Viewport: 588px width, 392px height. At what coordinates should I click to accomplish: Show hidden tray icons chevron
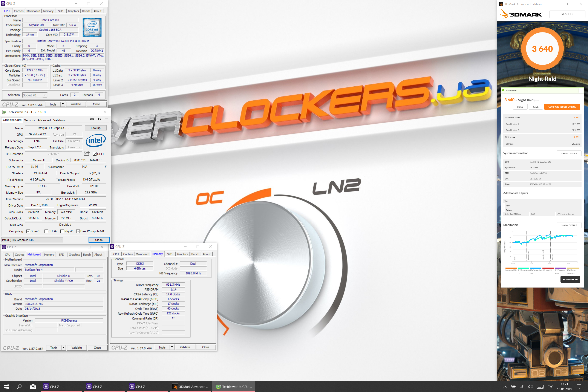pyautogui.click(x=505, y=387)
